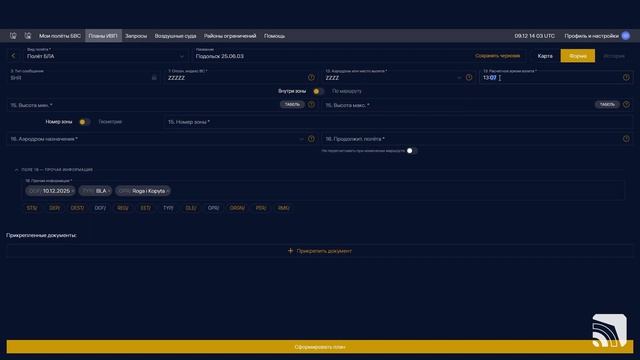The height and width of the screenshot is (360, 640).
Task: Show help for aircraft identification field 7
Action: (311, 77)
